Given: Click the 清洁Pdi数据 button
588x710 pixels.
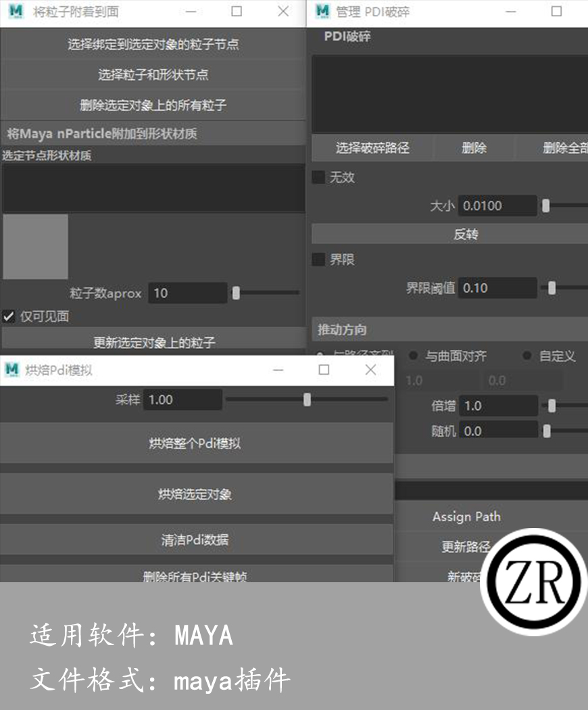Looking at the screenshot, I should point(196,539).
